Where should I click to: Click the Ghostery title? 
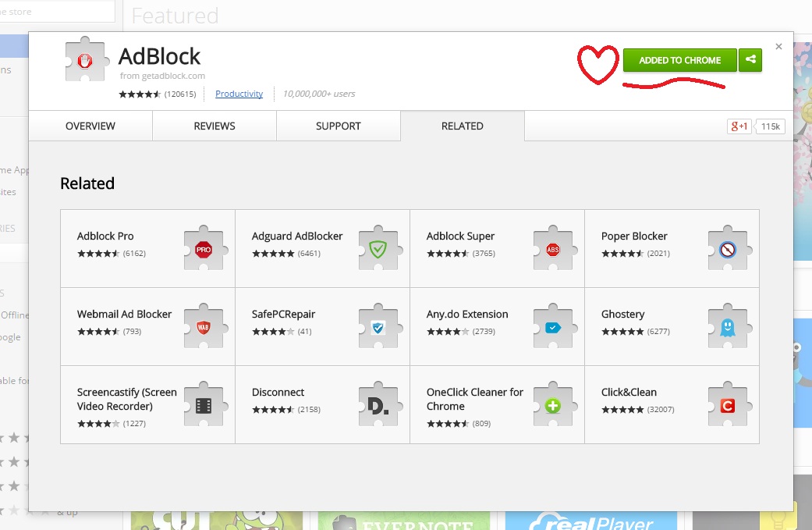coord(623,314)
